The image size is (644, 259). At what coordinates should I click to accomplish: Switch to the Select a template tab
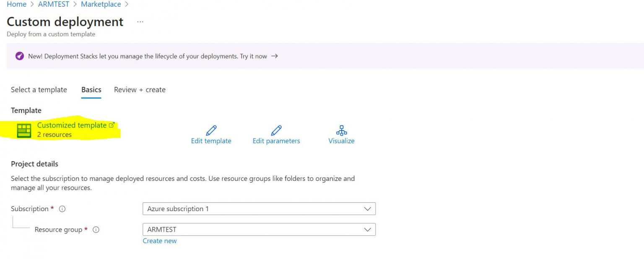pos(39,90)
